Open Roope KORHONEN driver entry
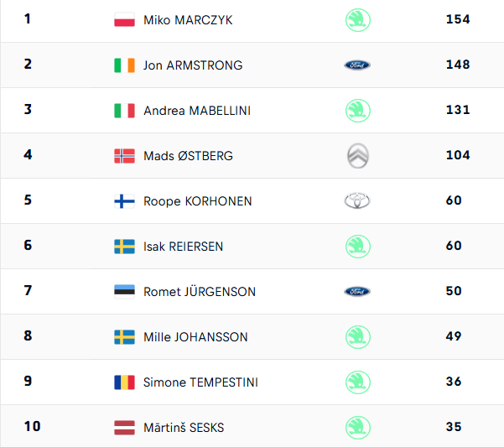This screenshot has width=504, height=447. pyautogui.click(x=198, y=201)
